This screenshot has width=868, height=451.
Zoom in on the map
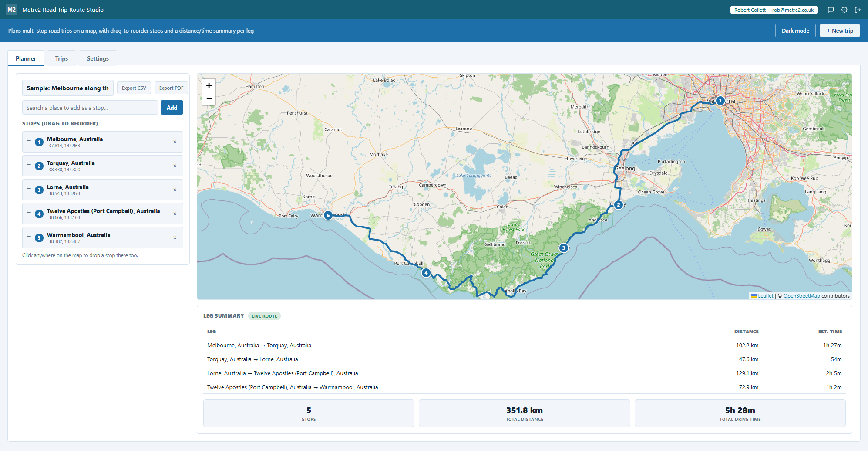[x=209, y=85]
